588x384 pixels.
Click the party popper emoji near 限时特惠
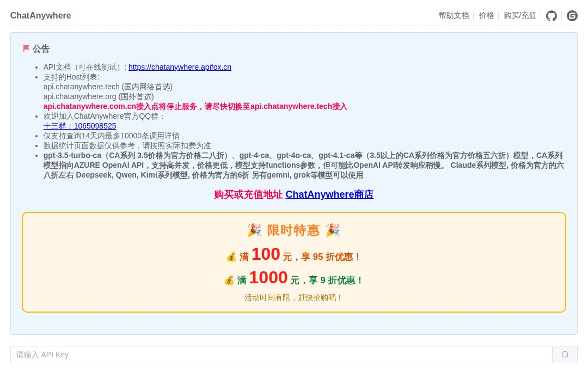(x=254, y=230)
